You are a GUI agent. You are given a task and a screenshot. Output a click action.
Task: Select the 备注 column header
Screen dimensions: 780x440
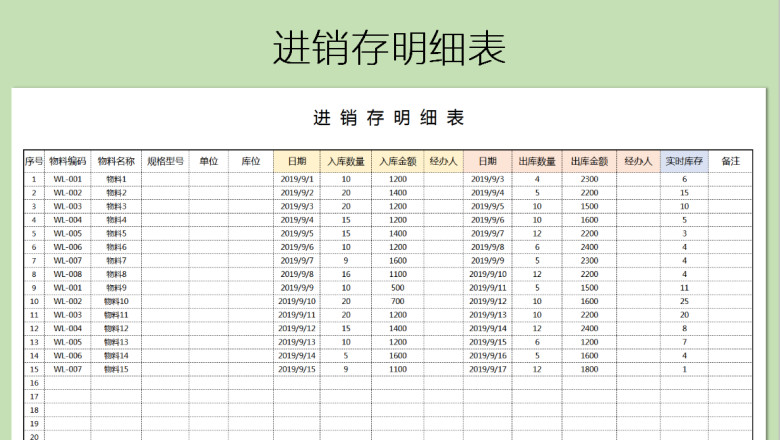click(x=730, y=161)
